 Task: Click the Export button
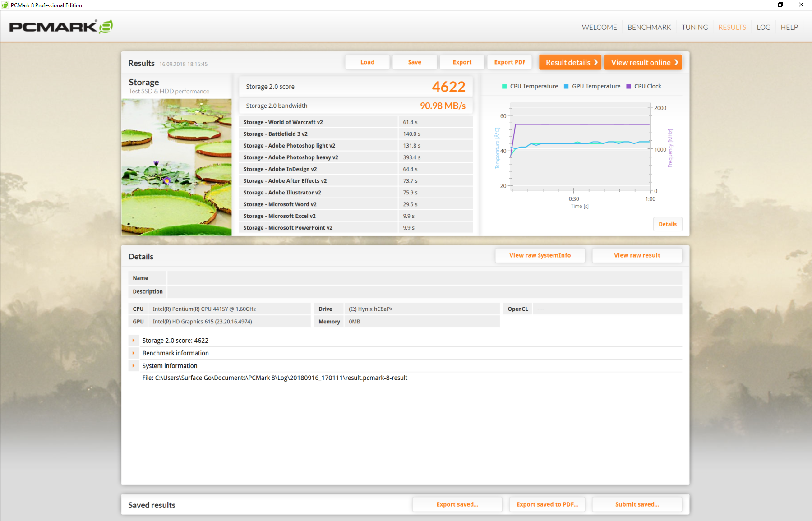click(462, 62)
